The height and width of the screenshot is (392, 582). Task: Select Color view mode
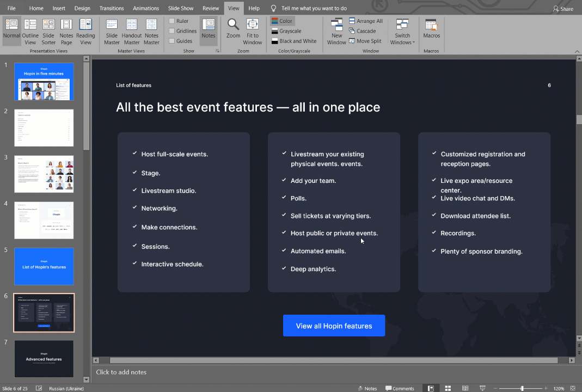(282, 21)
